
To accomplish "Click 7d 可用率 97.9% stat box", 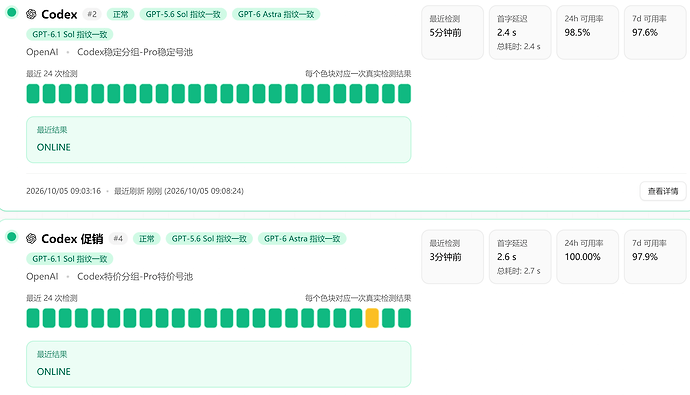I will pyautogui.click(x=655, y=257).
